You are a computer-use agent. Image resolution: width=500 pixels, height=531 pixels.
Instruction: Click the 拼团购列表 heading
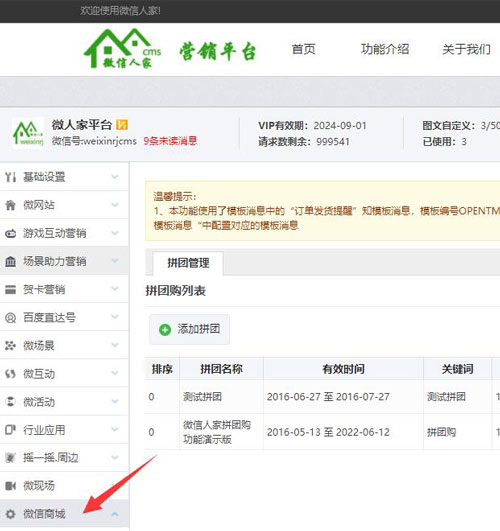click(175, 291)
